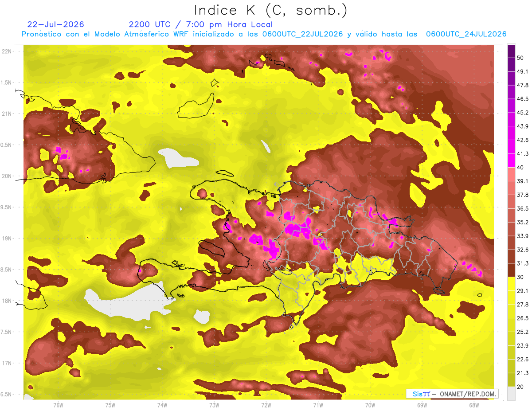Viewport: 532px width, 411px height.
Task: Select the "69W" longitude axis label
Action: (422, 405)
